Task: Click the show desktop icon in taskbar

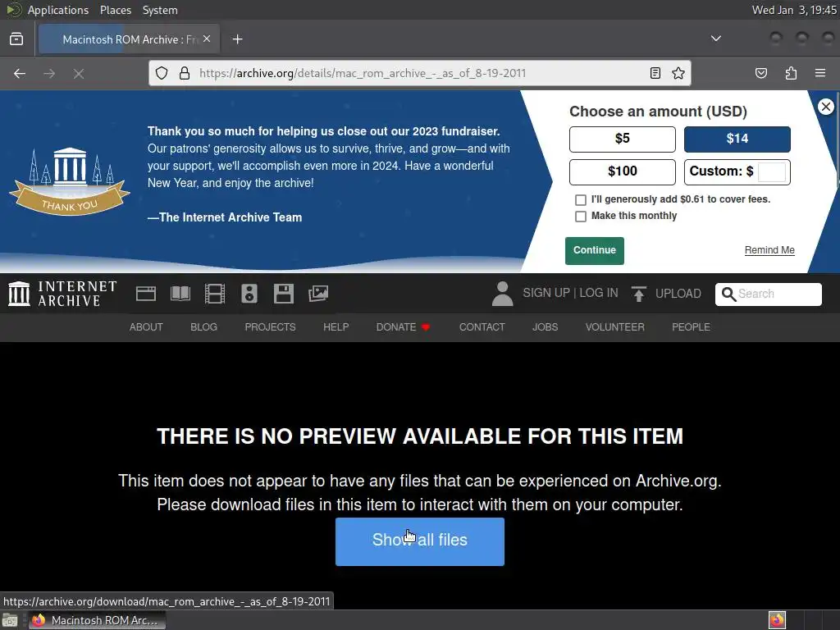Action: coord(10,620)
